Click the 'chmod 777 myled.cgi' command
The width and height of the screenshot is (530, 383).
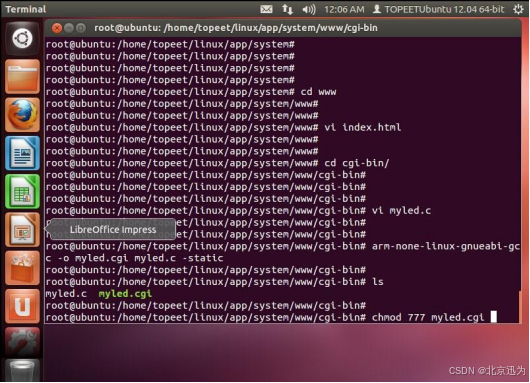428,317
